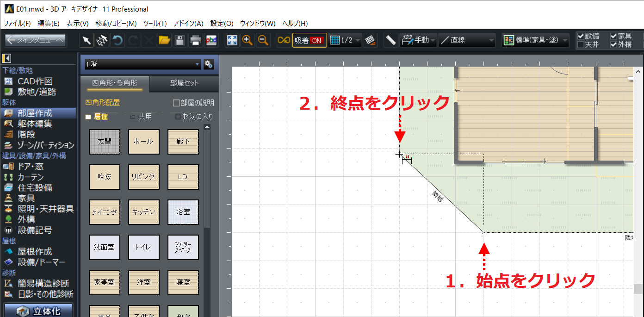The height and width of the screenshot is (317, 644).
Task: Click the メインメニューへ button
Action: (36, 41)
